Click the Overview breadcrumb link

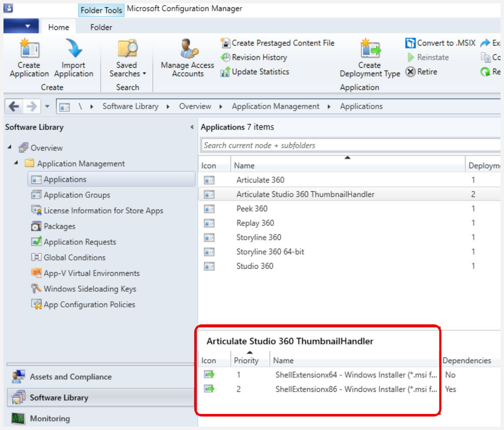[x=195, y=106]
